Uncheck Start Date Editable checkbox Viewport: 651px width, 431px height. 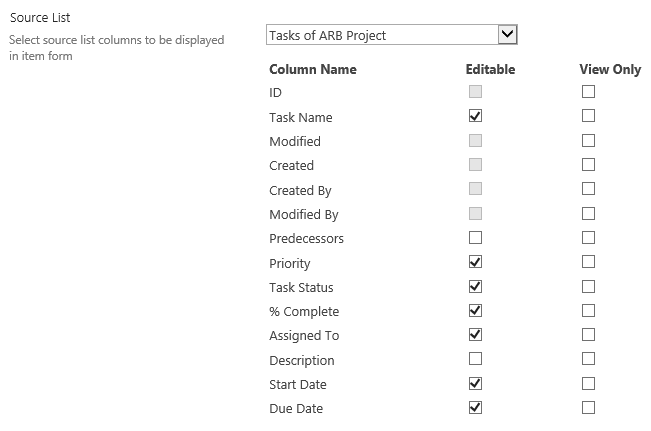coord(475,383)
